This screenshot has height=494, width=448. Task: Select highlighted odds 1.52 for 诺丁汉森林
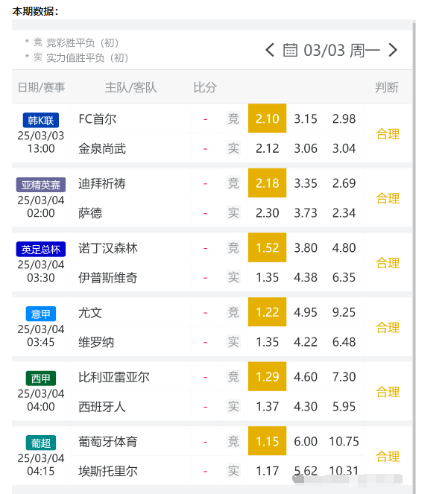(267, 248)
